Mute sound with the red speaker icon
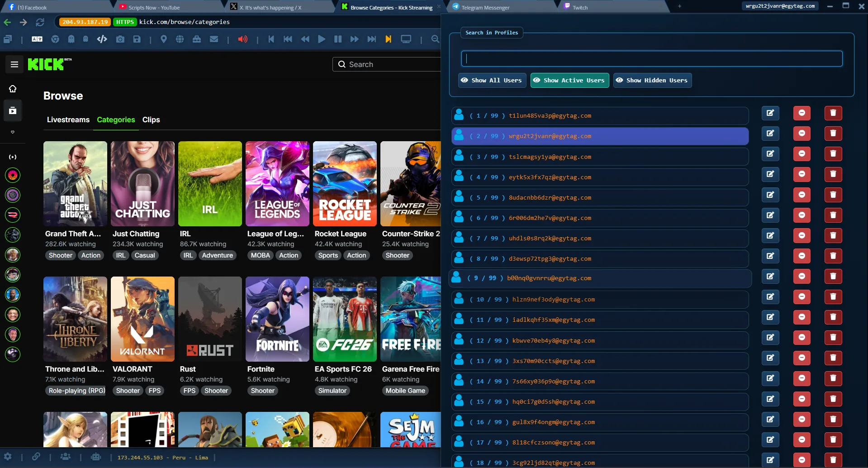This screenshot has width=868, height=468. (243, 39)
